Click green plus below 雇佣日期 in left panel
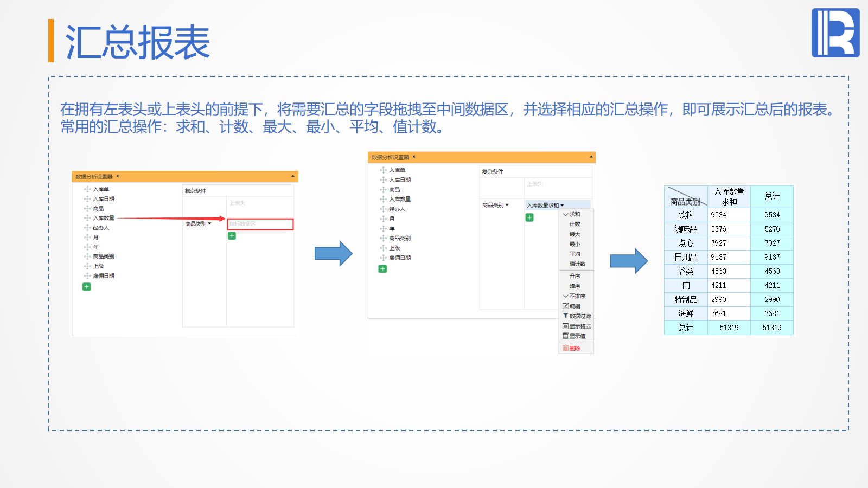This screenshot has width=868, height=488. click(86, 287)
